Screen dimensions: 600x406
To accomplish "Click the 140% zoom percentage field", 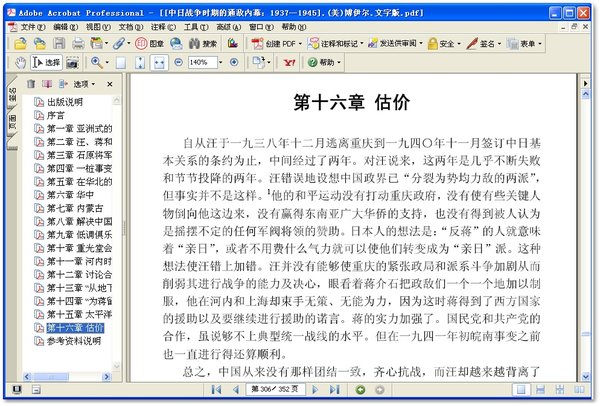I will pyautogui.click(x=203, y=62).
